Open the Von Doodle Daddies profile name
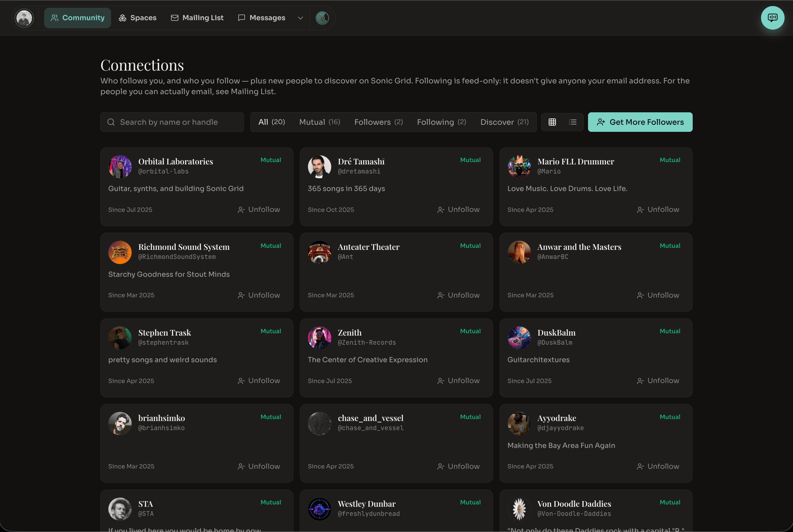 coord(574,504)
